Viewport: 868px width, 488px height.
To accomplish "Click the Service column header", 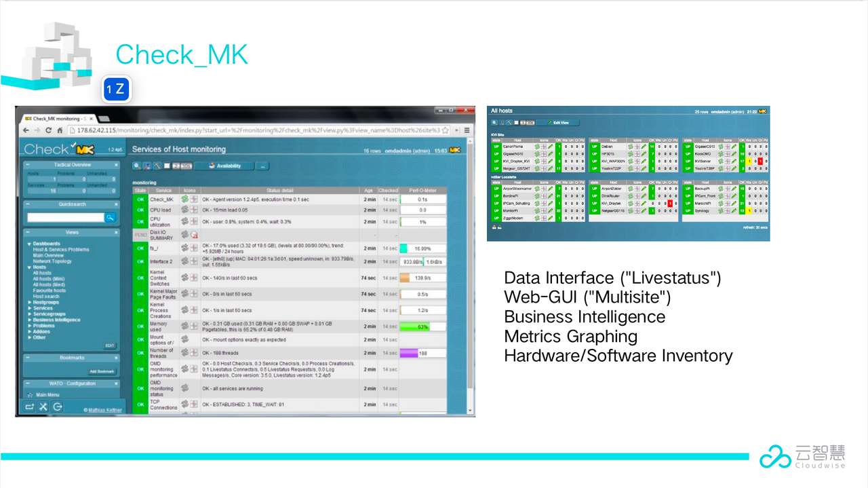I will (x=163, y=191).
